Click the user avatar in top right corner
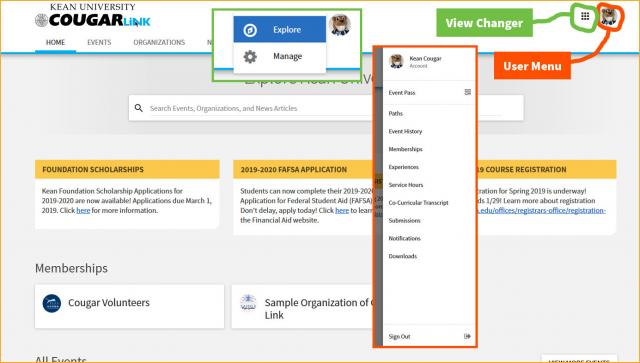The height and width of the screenshot is (363, 640). pyautogui.click(x=609, y=17)
